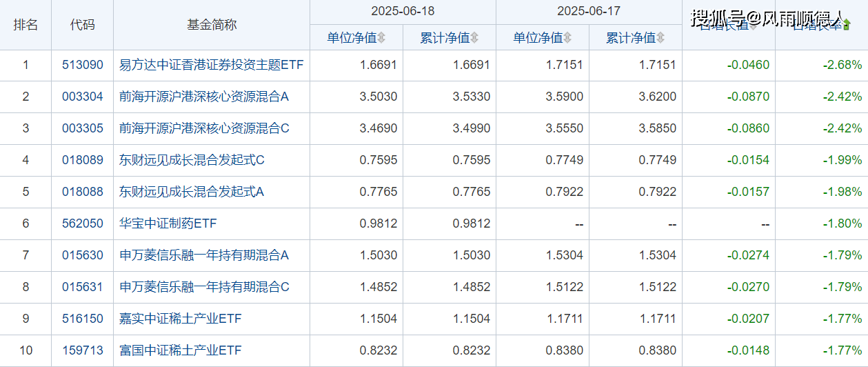868x367 pixels.
Task: Select the -2.68% growth rate for fund 513090
Action: click(842, 66)
